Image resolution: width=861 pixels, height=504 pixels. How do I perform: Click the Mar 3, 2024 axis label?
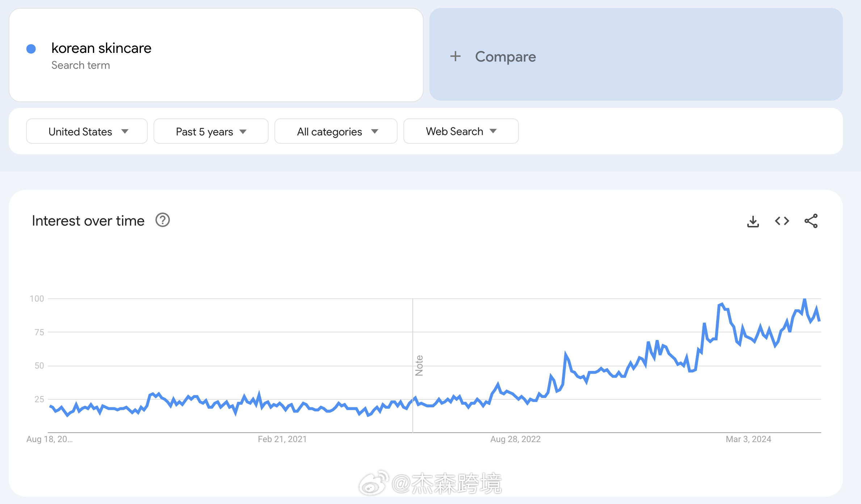tap(748, 439)
